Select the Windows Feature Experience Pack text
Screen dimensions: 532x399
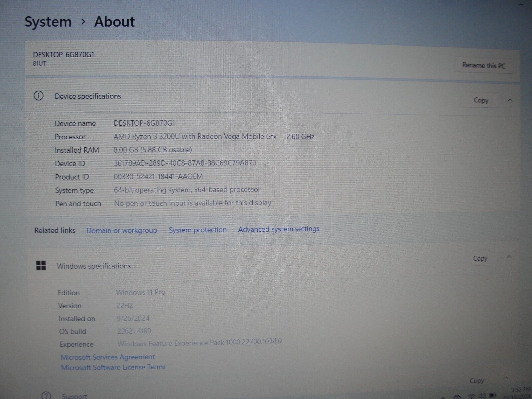point(199,342)
